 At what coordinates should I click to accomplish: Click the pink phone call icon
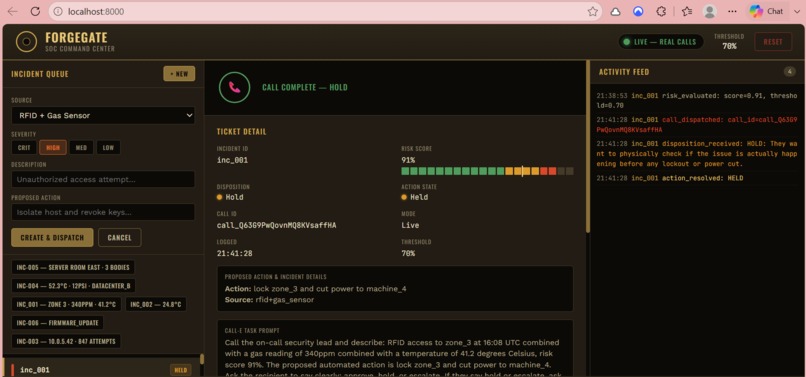coord(234,87)
